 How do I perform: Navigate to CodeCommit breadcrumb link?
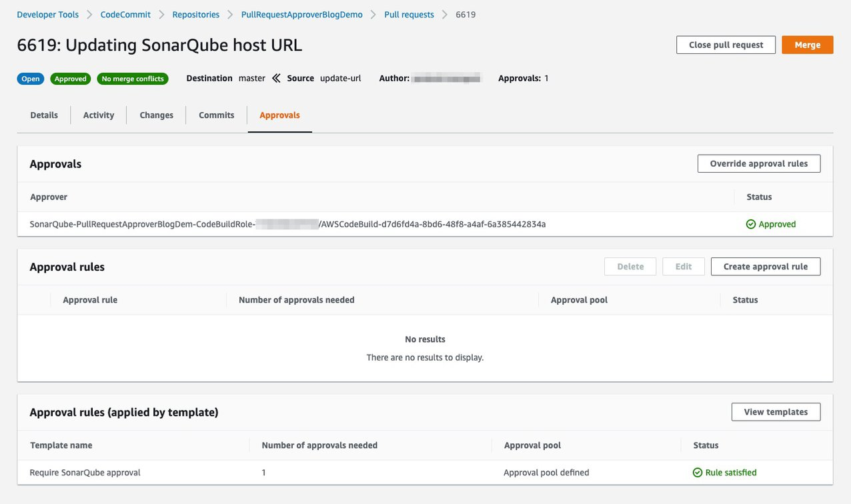tap(125, 14)
